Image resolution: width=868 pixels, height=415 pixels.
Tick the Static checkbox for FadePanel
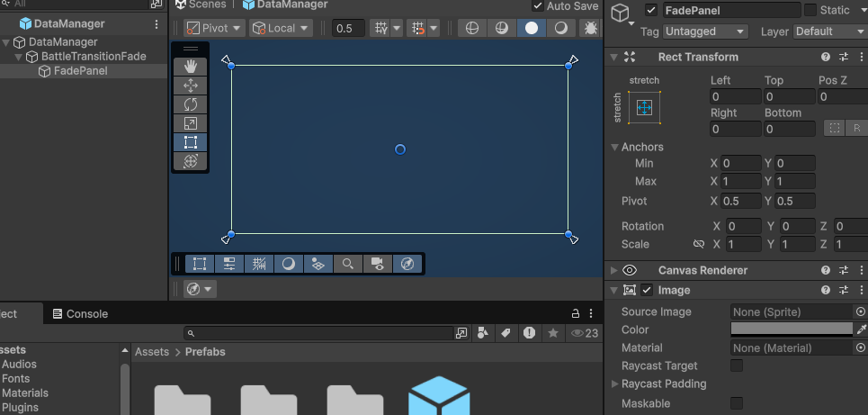(x=810, y=10)
